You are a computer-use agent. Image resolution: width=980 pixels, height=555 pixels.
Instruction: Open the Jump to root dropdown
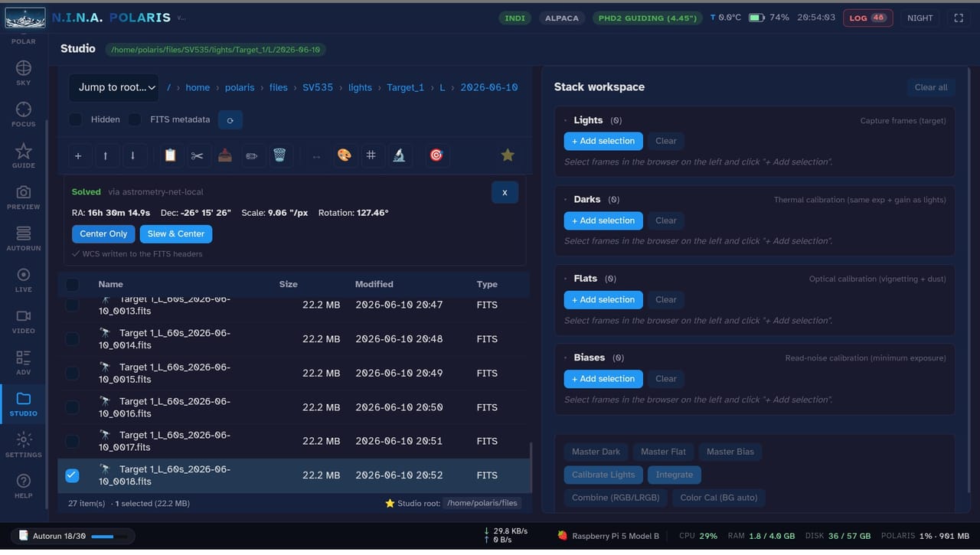tap(114, 87)
